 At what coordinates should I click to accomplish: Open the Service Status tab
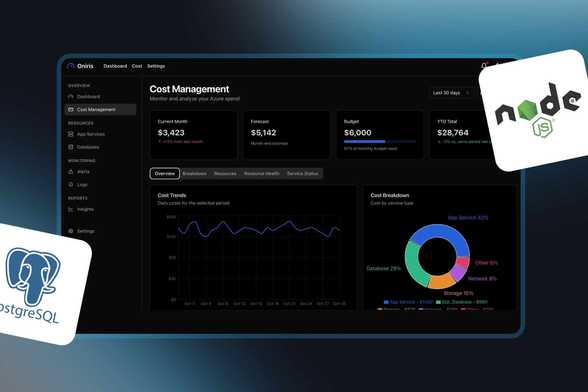[x=302, y=174]
